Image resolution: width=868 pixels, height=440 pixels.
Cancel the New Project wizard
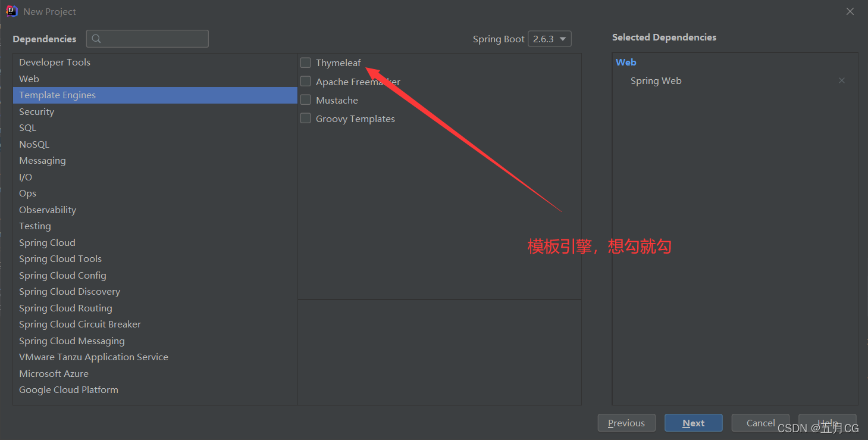760,423
